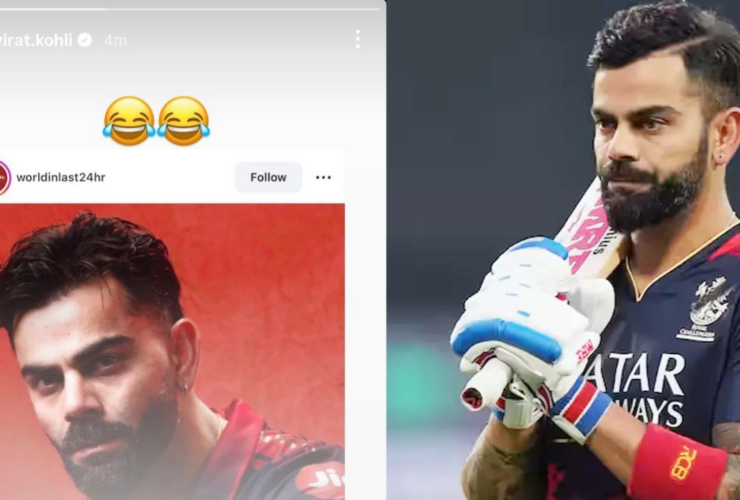
Task: Open the virat.kohli profile username
Action: (36, 40)
